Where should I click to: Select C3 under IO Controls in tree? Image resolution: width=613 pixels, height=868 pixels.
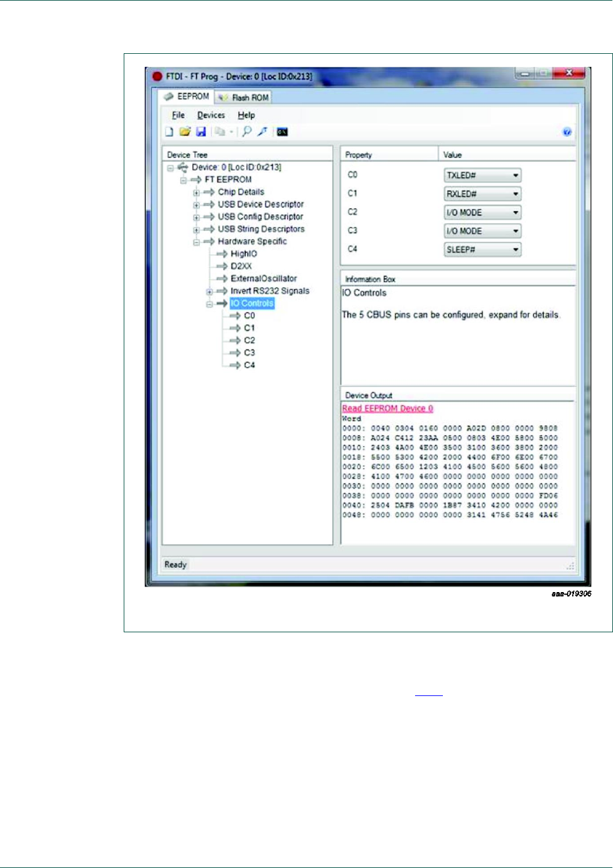(249, 353)
